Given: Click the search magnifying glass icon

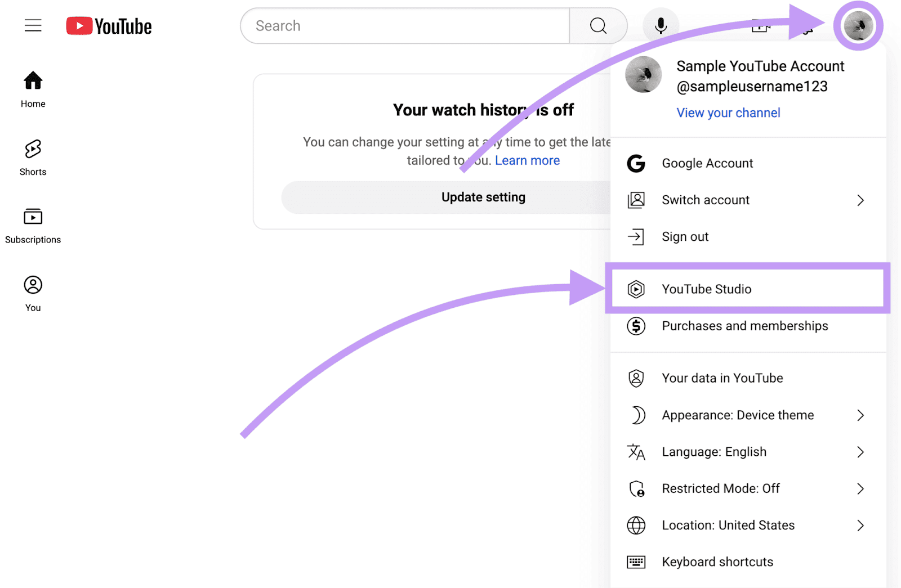Looking at the screenshot, I should 597,25.
